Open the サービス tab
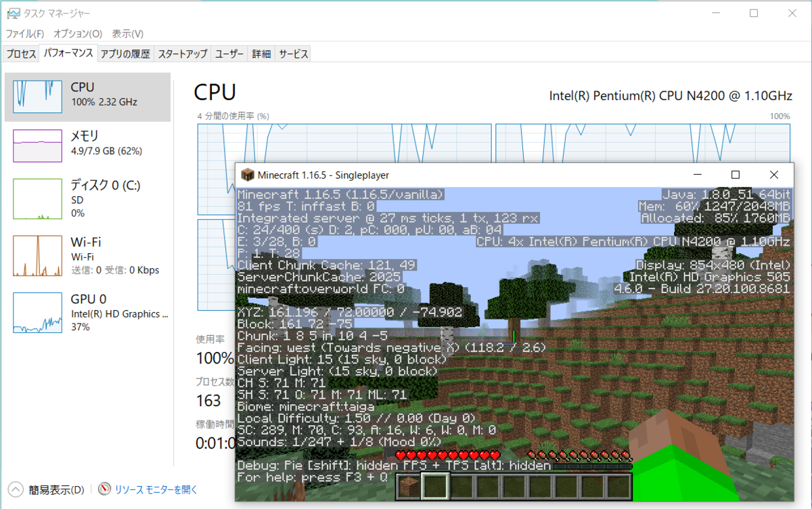This screenshot has width=812, height=509. pos(293,54)
